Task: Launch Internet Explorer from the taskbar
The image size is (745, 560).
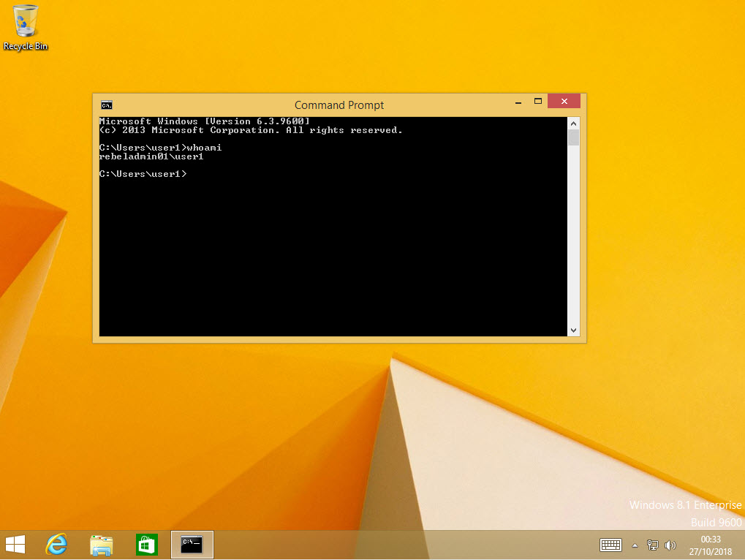Action: coord(56,545)
